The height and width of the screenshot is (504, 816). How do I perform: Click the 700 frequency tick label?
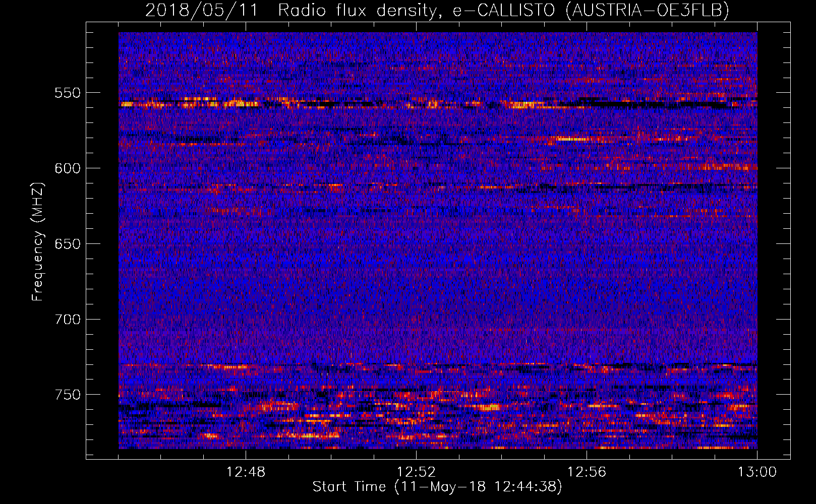point(68,320)
